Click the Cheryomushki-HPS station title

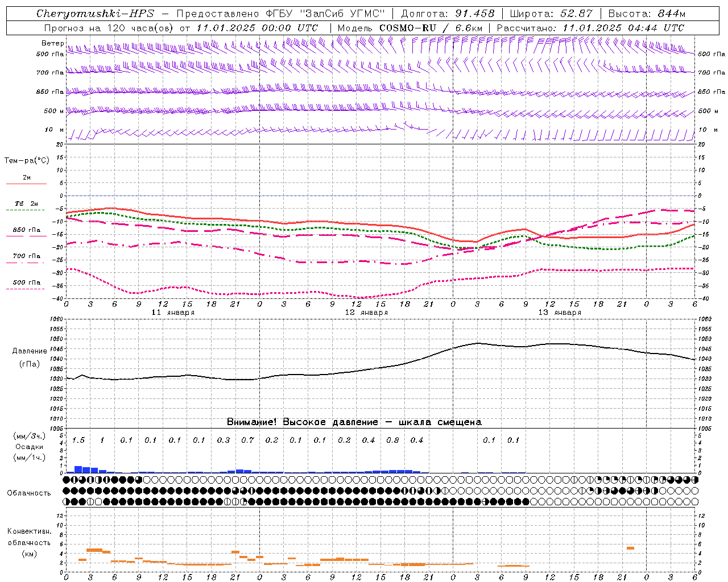click(x=95, y=14)
